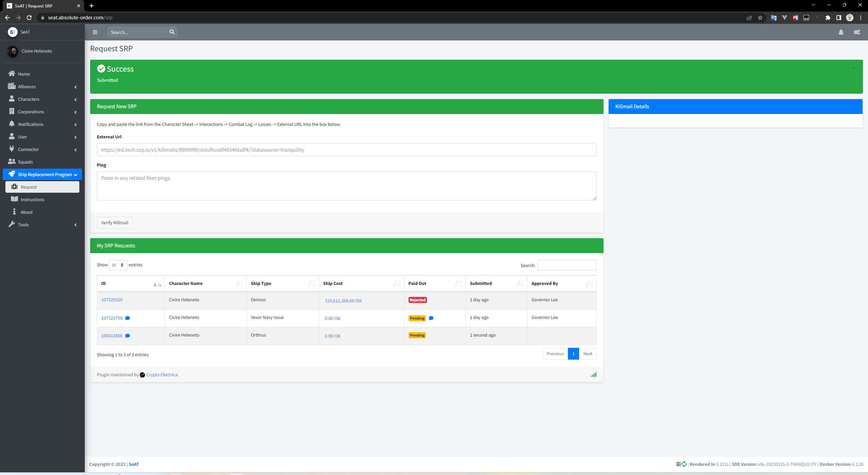Click the search magnifier icon button
868x475 pixels.
point(172,32)
